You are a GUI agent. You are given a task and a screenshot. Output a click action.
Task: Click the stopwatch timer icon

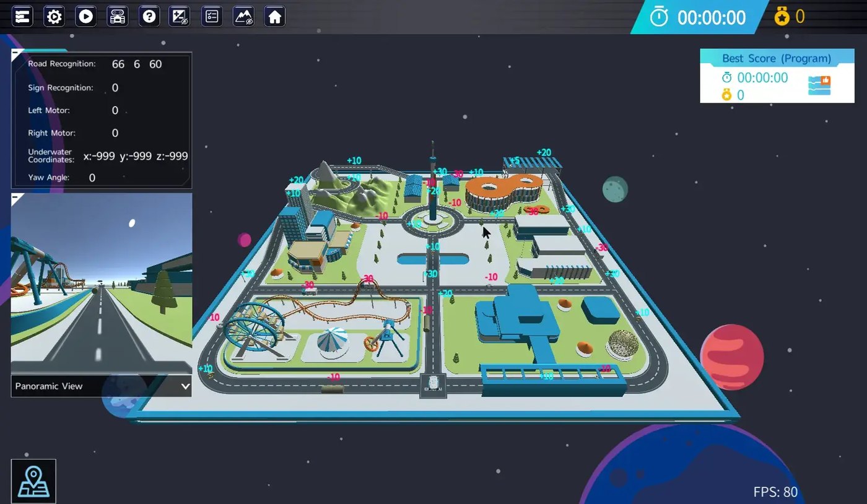pyautogui.click(x=659, y=17)
